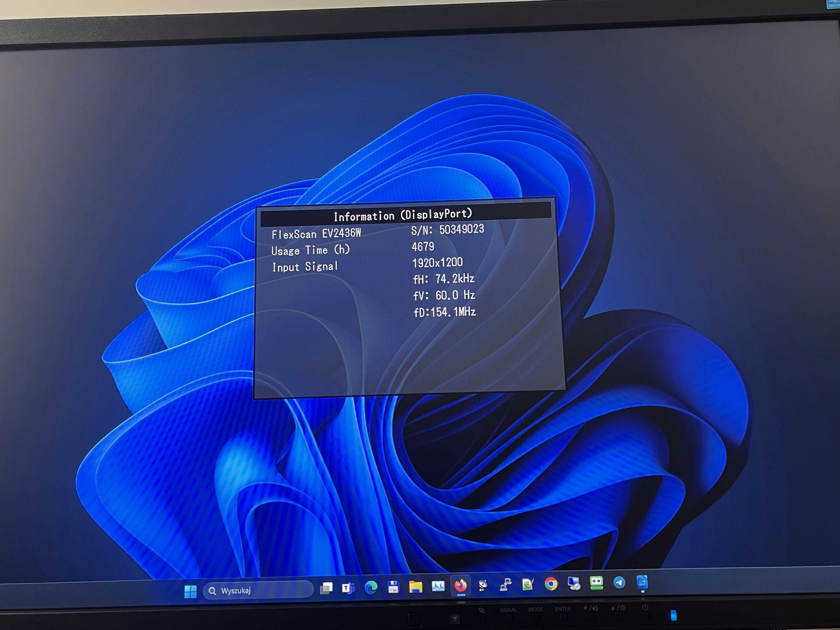Click the 1920x1200 resolution value
This screenshot has width=840, height=630.
tap(437, 262)
